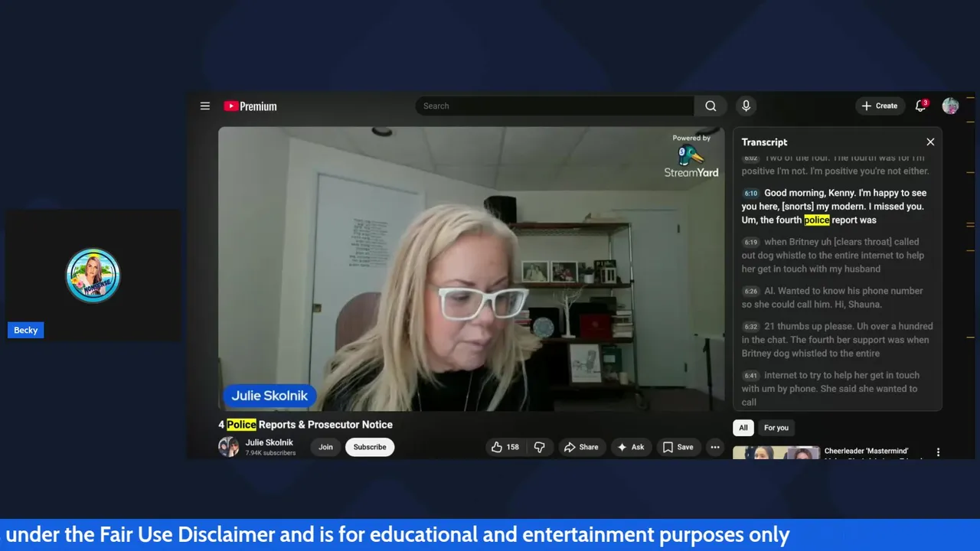Select the All filter chip
Image resolution: width=980 pixels, height=551 pixels.
click(x=743, y=428)
